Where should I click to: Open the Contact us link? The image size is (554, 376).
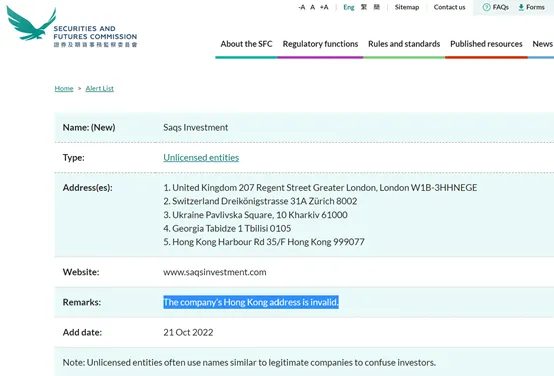[x=449, y=7]
